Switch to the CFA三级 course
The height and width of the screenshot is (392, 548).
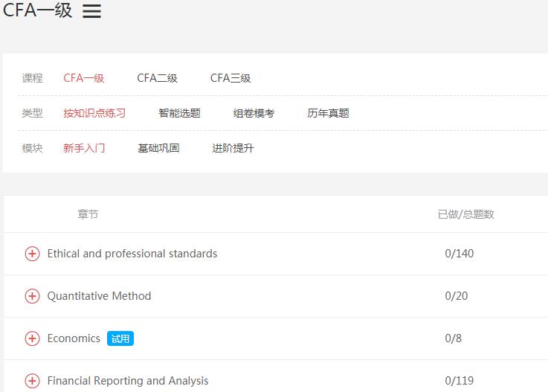click(231, 78)
